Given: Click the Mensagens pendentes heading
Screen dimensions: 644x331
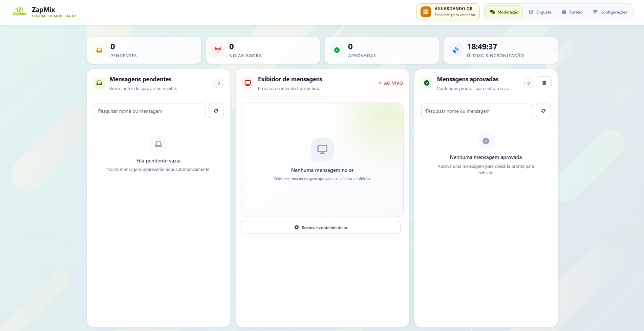Looking at the screenshot, I should point(141,79).
